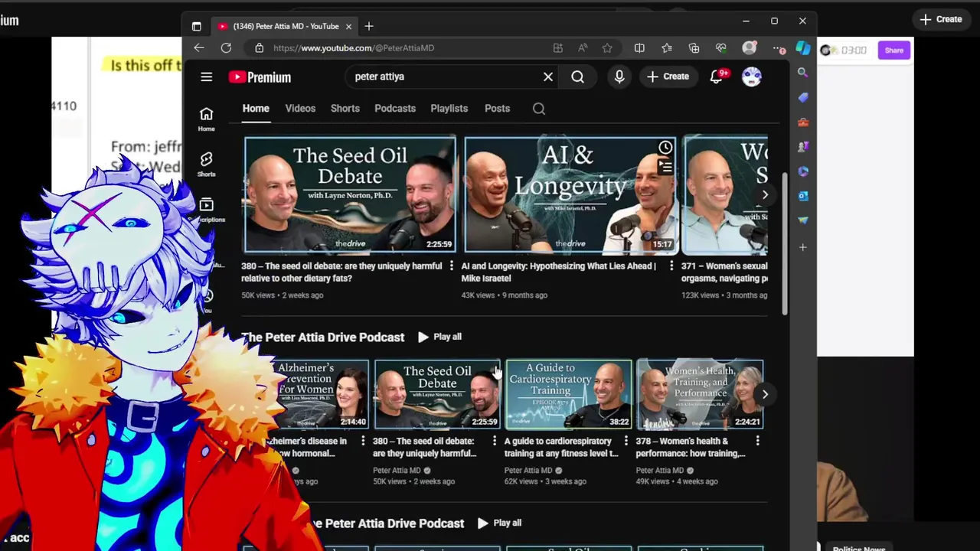Viewport: 980px width, 551px height.
Task: Show next featured videos with right arrow
Action: coord(765,194)
